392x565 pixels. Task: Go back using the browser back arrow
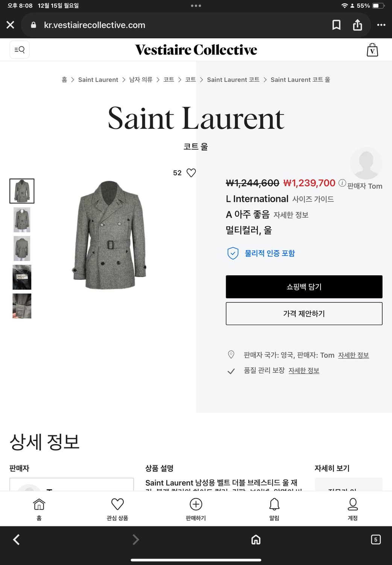[x=16, y=539]
